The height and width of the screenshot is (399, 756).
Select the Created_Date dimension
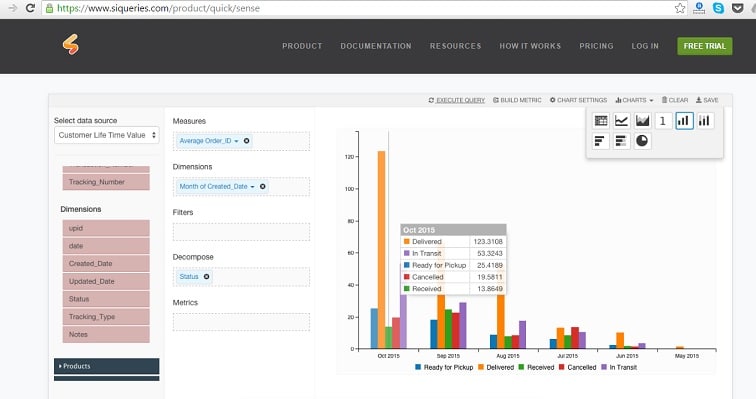click(x=106, y=264)
